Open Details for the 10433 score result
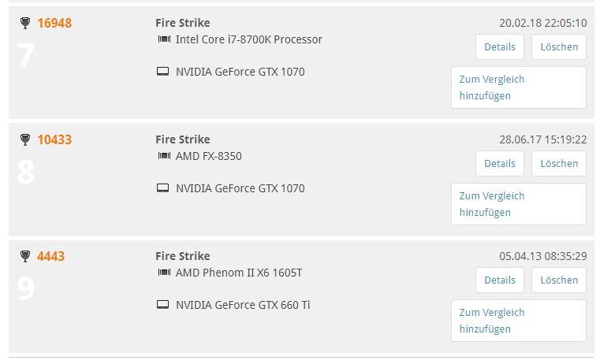The width and height of the screenshot is (600, 364). (500, 164)
